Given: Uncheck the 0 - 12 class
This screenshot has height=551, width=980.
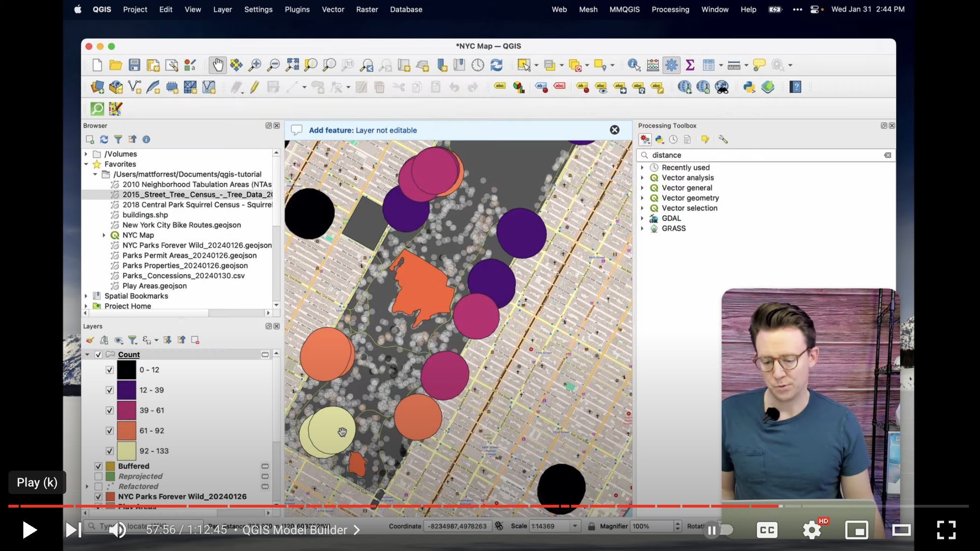Looking at the screenshot, I should coord(110,370).
